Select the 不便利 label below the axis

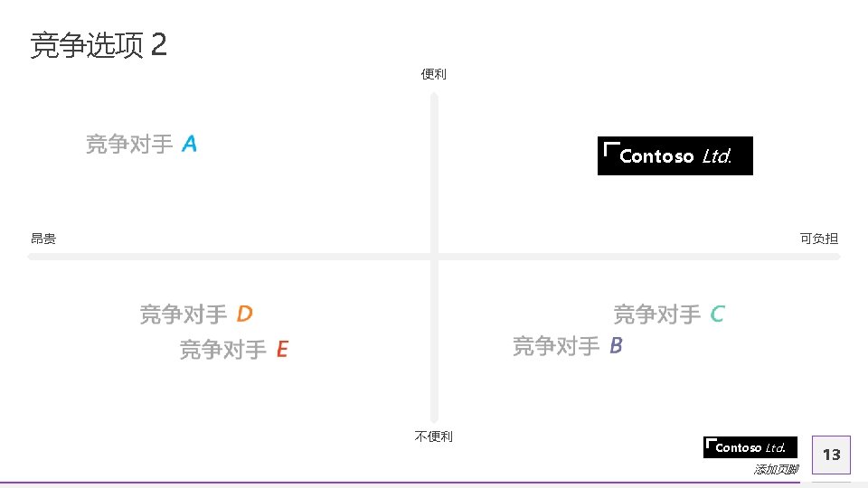tap(434, 436)
